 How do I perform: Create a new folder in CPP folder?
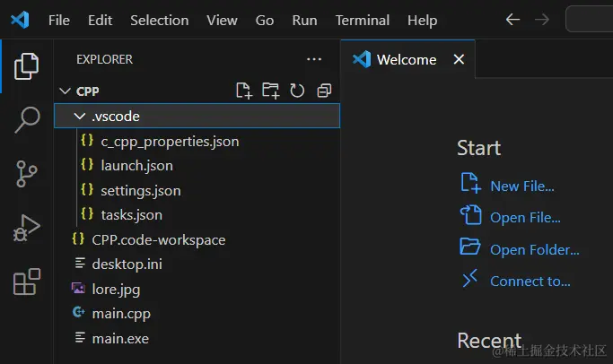point(270,91)
